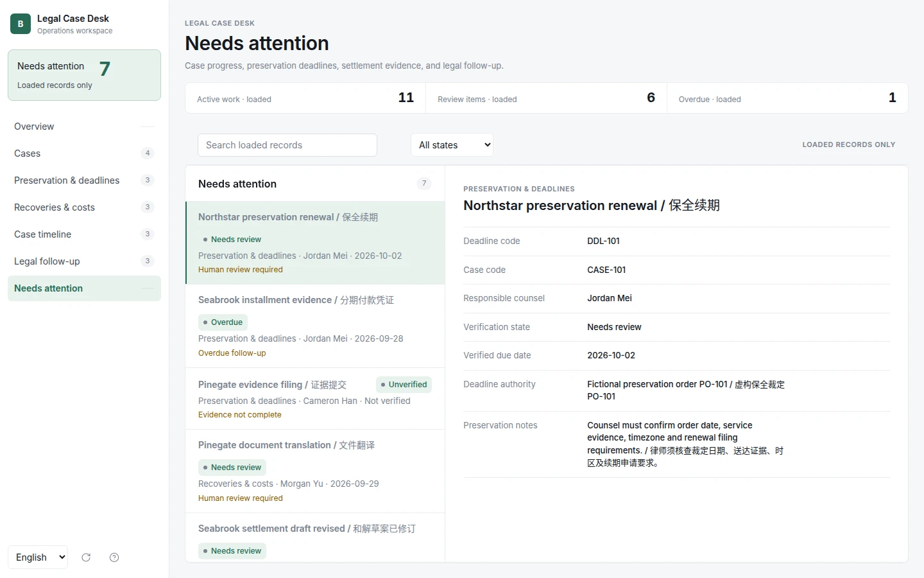Open the Seabrook installment evidence record
Image resolution: width=924 pixels, height=578 pixels.
(315, 326)
